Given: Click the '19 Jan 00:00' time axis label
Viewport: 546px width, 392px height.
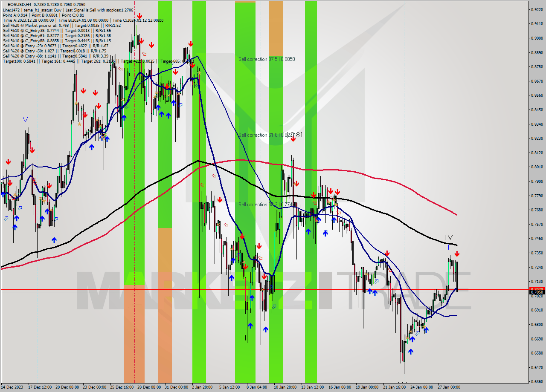Looking at the screenshot, I should click(366, 387).
